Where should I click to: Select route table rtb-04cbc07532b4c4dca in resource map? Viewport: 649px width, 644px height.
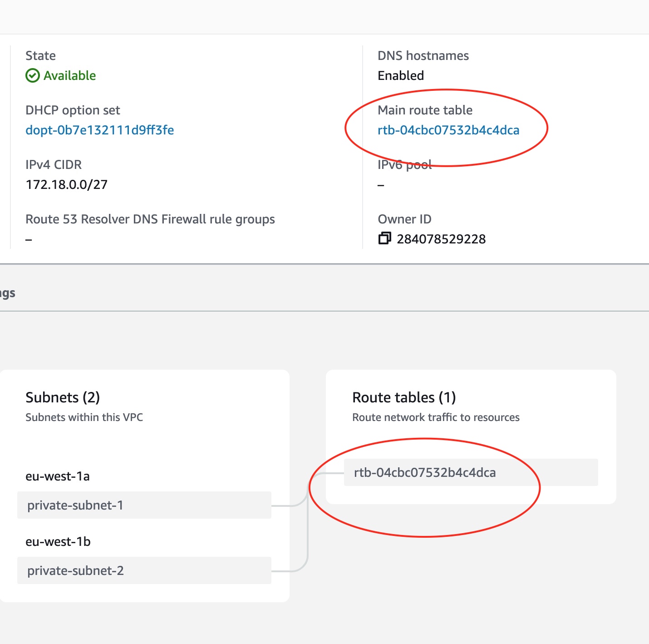(471, 472)
